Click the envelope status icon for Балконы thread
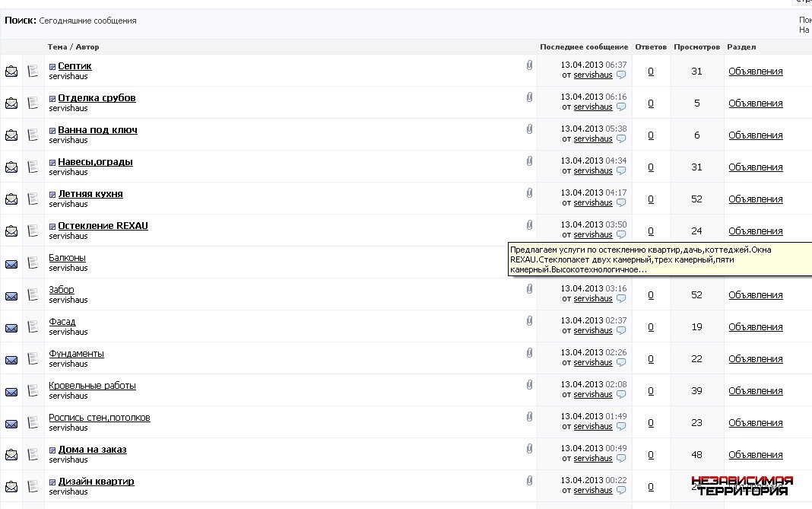This screenshot has width=812, height=509. coord(11,263)
